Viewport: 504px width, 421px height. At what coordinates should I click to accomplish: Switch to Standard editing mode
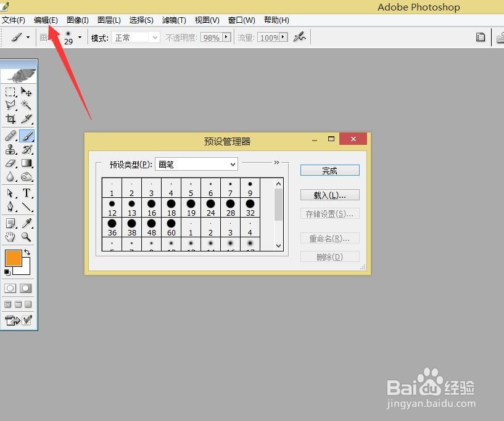point(10,288)
